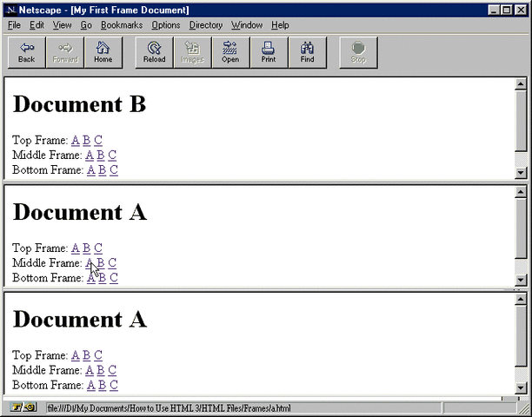Click the greyed-out Stop toolbar button

pyautogui.click(x=359, y=52)
